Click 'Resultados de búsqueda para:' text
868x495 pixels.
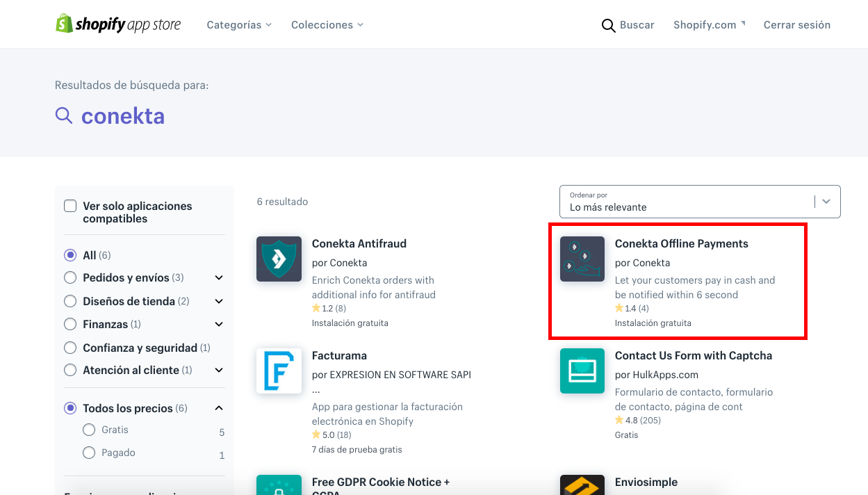[132, 86]
